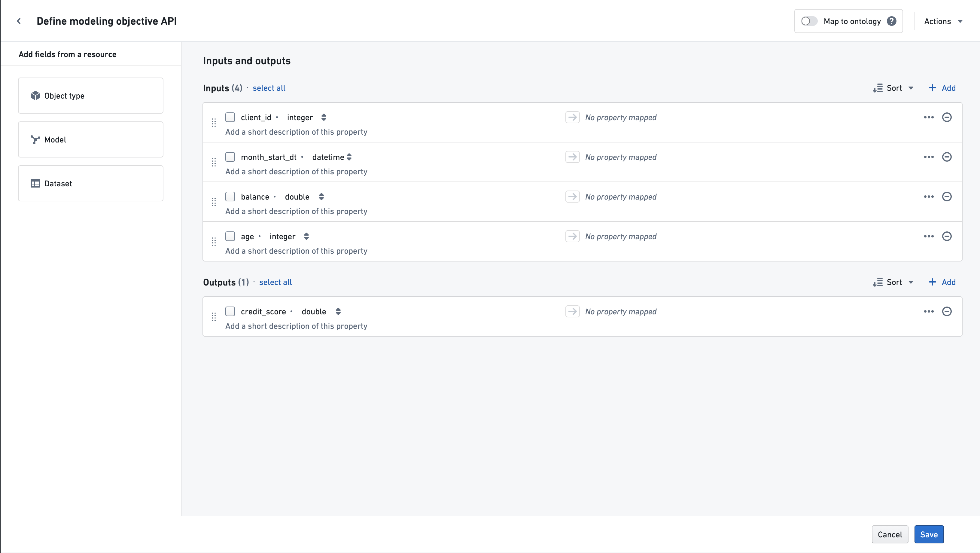Open the Sort dropdown for Inputs
Image resolution: width=980 pixels, height=553 pixels.
894,87
